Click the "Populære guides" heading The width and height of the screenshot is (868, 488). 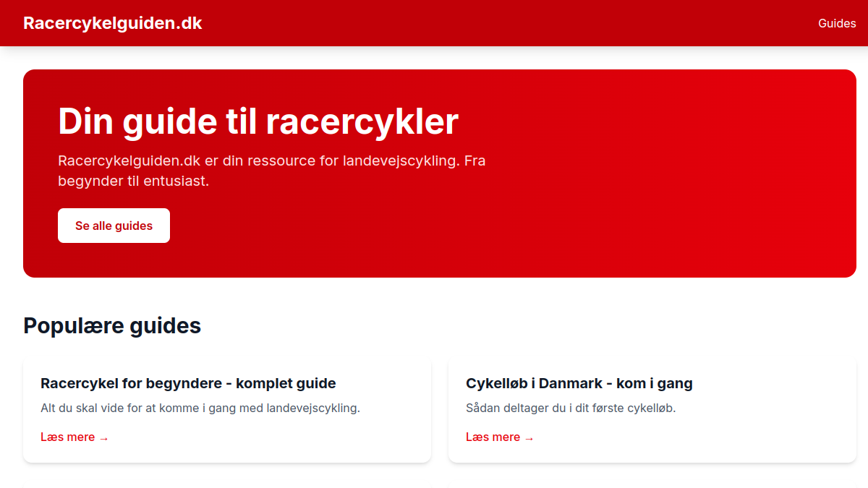pos(112,325)
